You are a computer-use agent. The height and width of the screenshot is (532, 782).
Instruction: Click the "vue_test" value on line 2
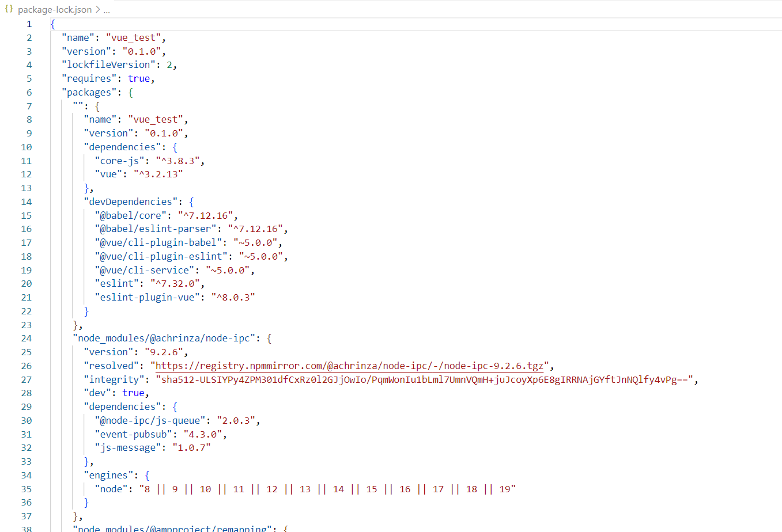tap(133, 38)
